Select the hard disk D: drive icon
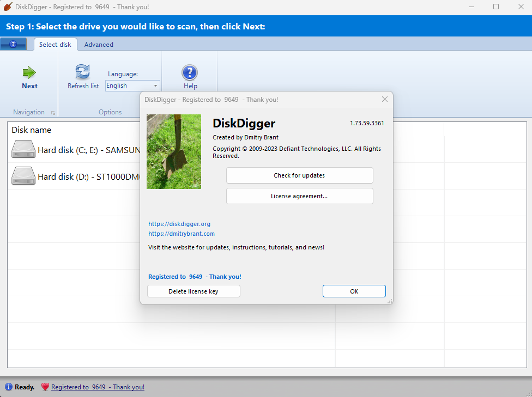 (23, 175)
